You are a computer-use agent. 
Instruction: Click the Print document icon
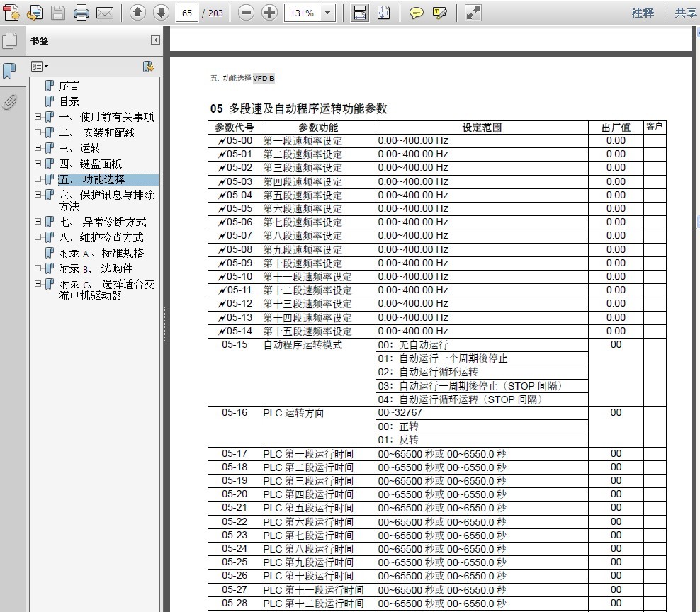pyautogui.click(x=81, y=13)
